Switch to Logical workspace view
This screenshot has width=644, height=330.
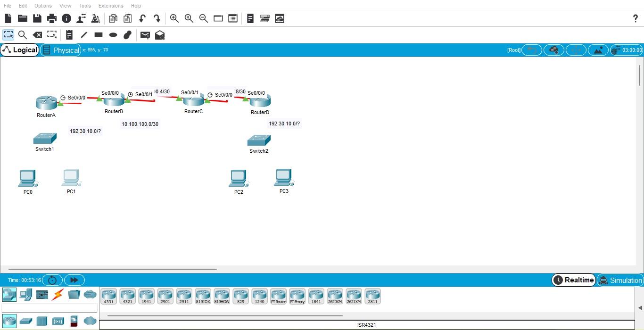pyautogui.click(x=20, y=50)
